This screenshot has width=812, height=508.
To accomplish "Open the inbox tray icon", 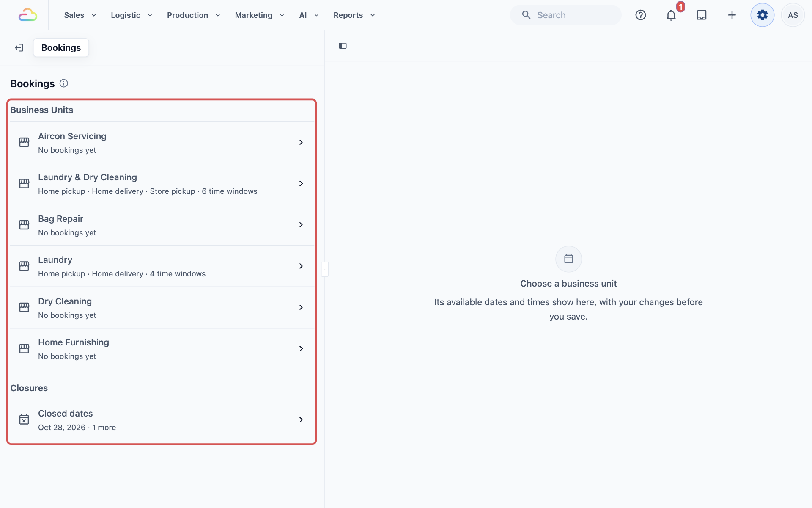I will pos(702,15).
